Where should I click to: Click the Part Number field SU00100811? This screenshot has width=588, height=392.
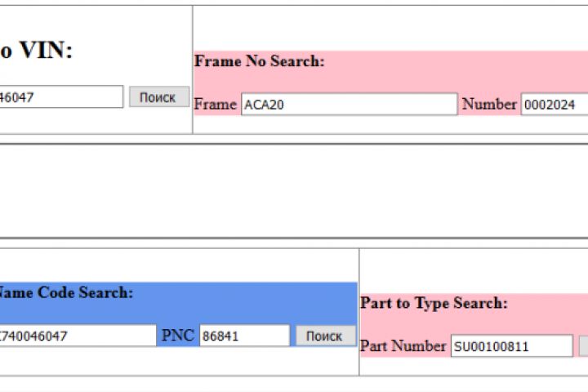click(x=511, y=346)
